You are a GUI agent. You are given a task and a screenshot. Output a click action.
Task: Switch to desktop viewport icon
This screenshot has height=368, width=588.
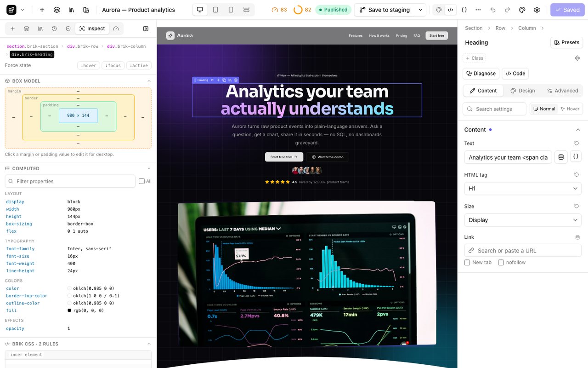coord(200,10)
